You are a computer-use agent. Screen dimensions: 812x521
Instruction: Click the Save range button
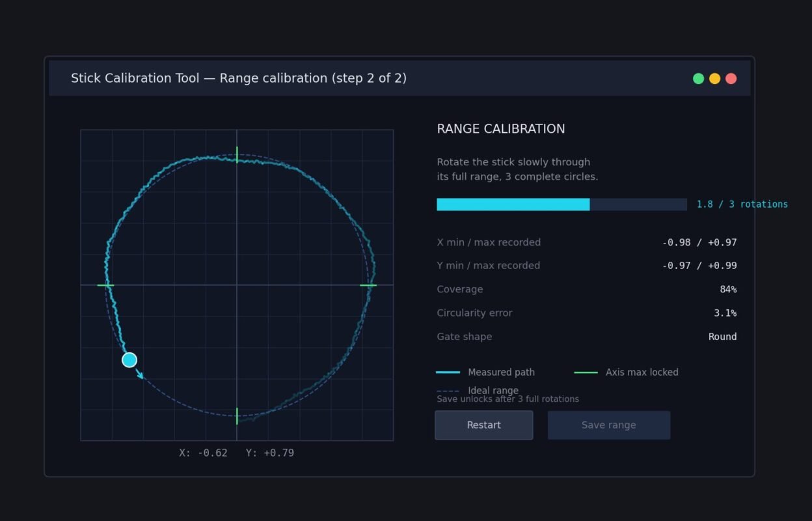coord(608,425)
